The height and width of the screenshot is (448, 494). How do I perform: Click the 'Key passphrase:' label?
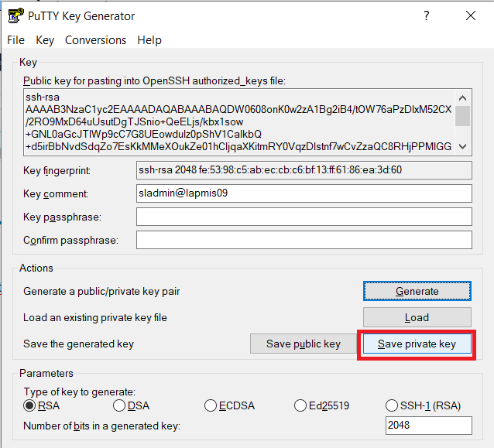pos(63,217)
